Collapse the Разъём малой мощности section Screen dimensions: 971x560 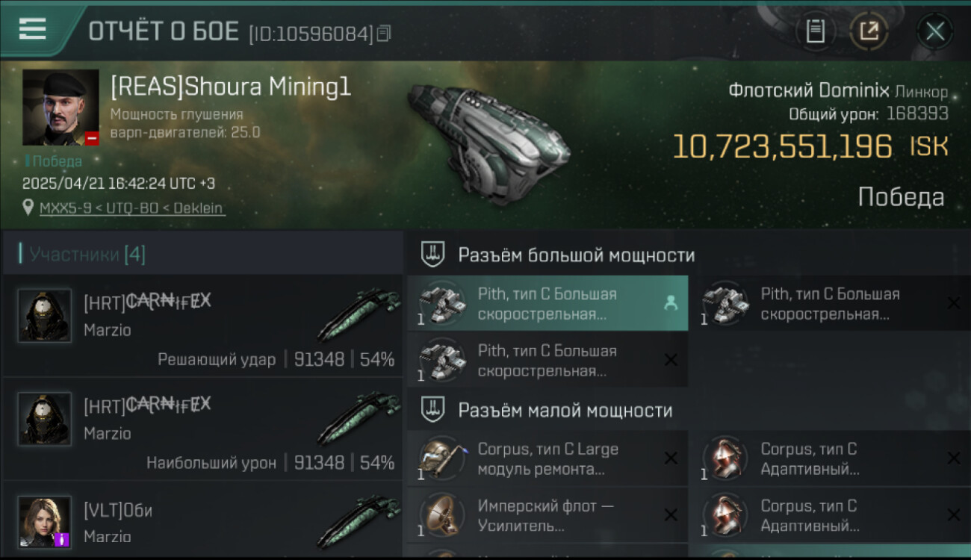(x=687, y=410)
